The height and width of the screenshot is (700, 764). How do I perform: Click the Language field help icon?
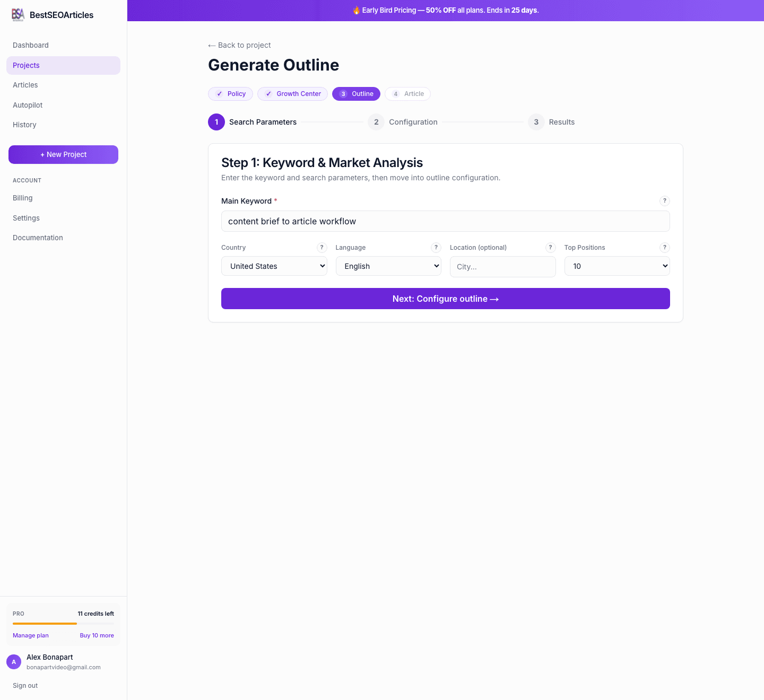pyautogui.click(x=436, y=247)
